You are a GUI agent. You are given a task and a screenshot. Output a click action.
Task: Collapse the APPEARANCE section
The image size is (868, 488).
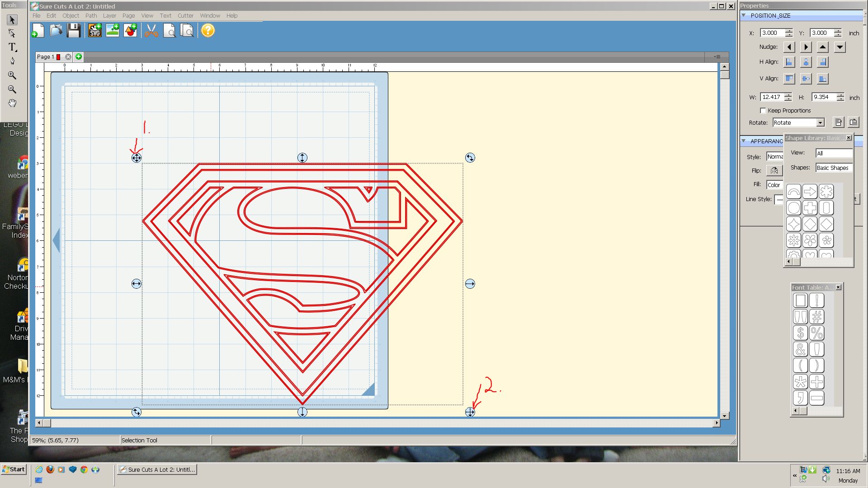[x=744, y=141]
